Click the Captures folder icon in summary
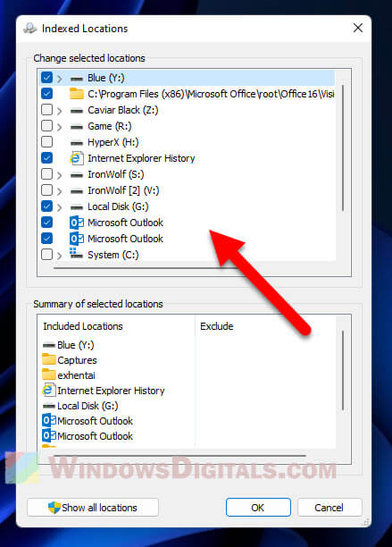392x547 pixels. click(49, 359)
